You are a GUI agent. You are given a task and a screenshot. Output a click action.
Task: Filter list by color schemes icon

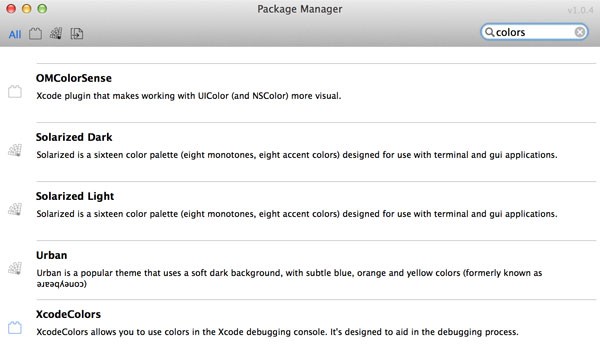click(x=56, y=34)
